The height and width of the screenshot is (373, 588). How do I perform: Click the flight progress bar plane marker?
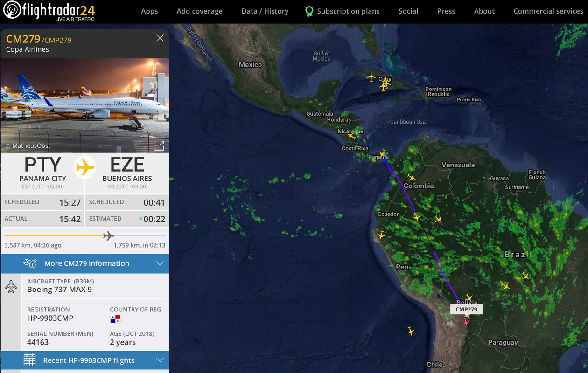point(108,235)
